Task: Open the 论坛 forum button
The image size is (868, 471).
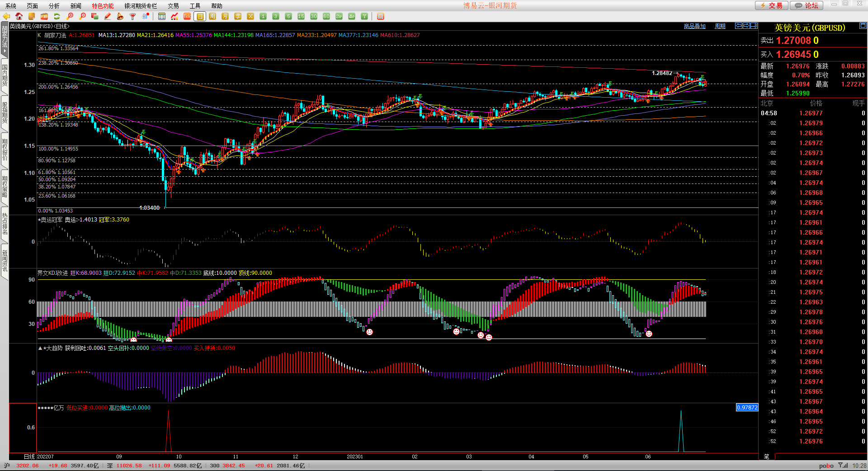Action: [x=807, y=5]
